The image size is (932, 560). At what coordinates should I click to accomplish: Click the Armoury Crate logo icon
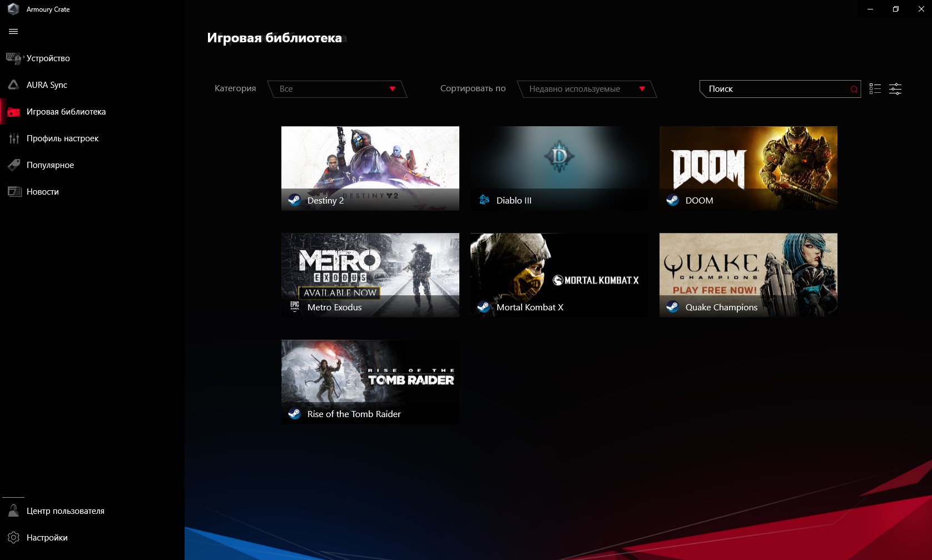tap(13, 9)
